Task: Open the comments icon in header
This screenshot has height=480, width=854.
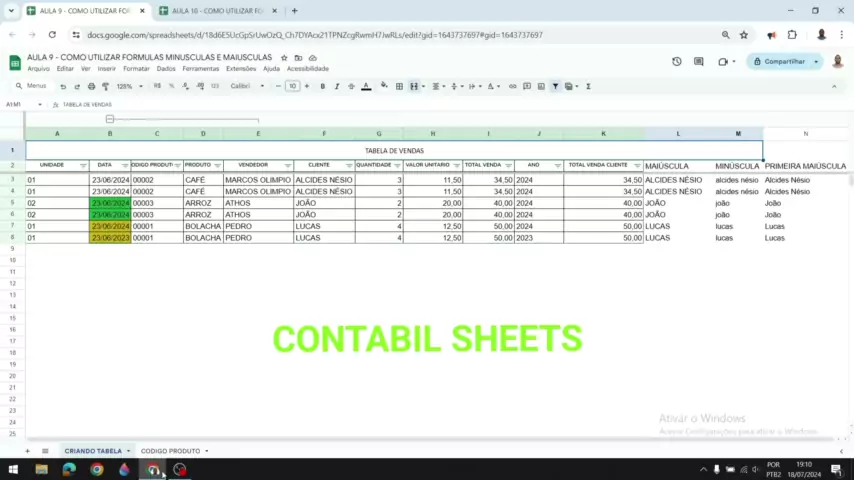Action: [699, 61]
